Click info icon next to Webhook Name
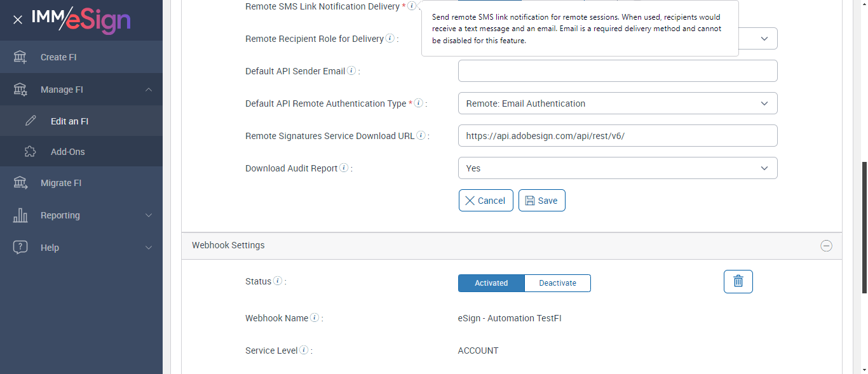 tap(315, 318)
